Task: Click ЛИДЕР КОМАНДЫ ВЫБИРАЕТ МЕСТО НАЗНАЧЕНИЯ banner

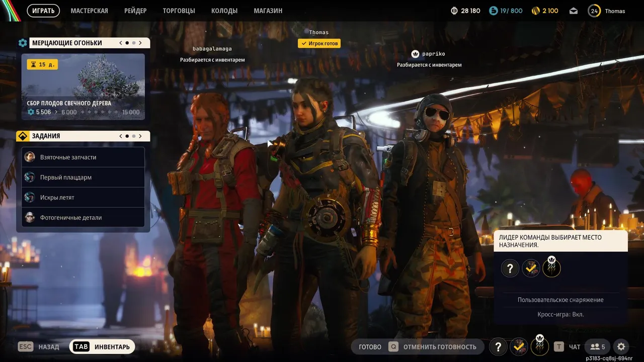Action: [560, 241]
